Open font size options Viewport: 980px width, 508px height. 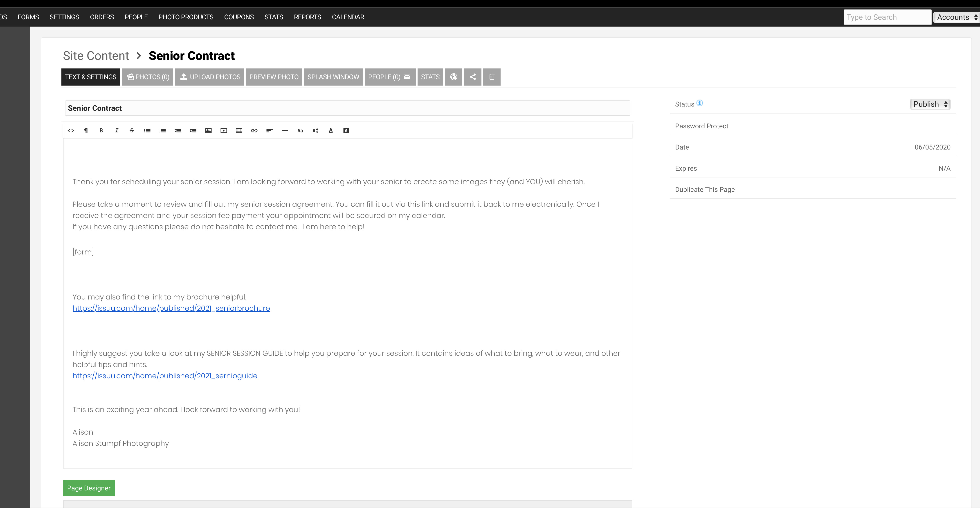coord(315,131)
